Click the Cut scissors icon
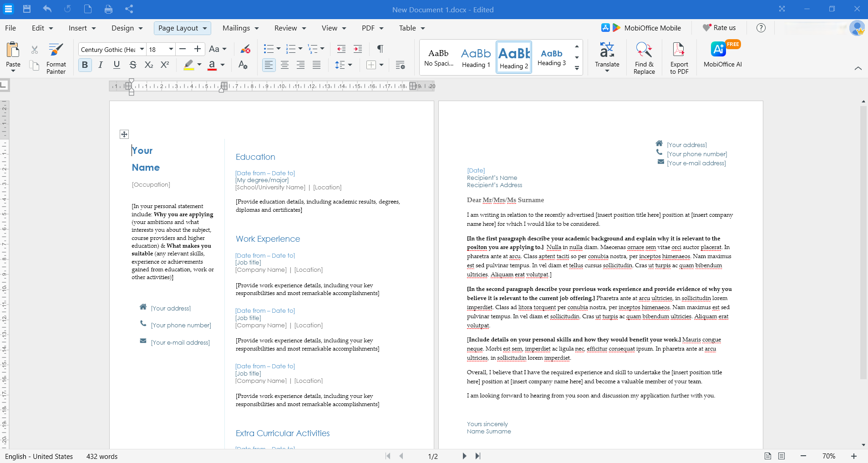The image size is (868, 463). point(35,50)
